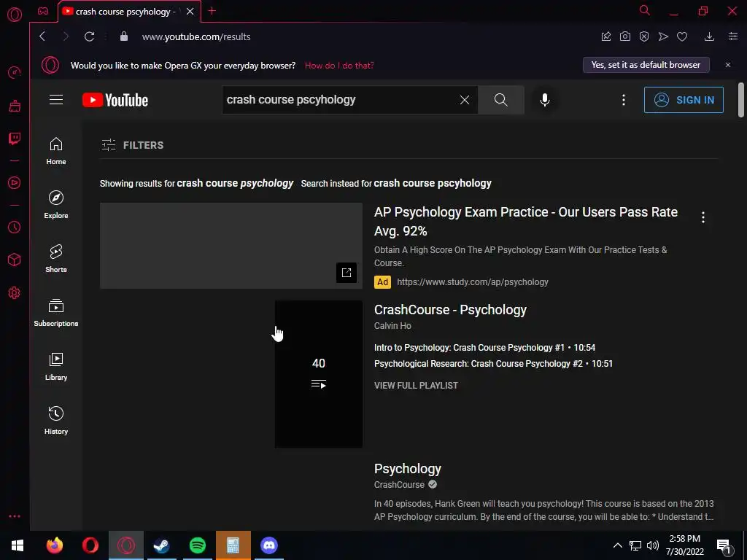Screen dimensions: 747x560
Task: View site security lock info
Action: [x=124, y=36]
